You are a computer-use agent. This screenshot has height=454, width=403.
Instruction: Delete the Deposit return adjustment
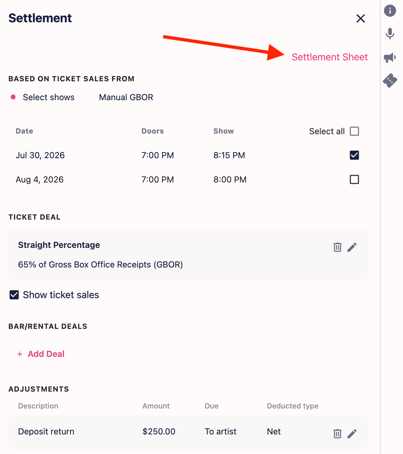pyautogui.click(x=337, y=433)
